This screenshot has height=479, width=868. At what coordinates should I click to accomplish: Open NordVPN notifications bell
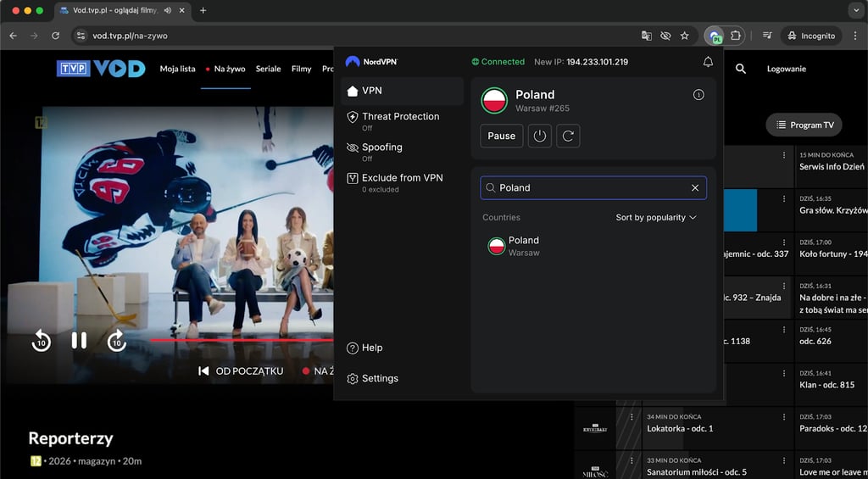click(708, 62)
